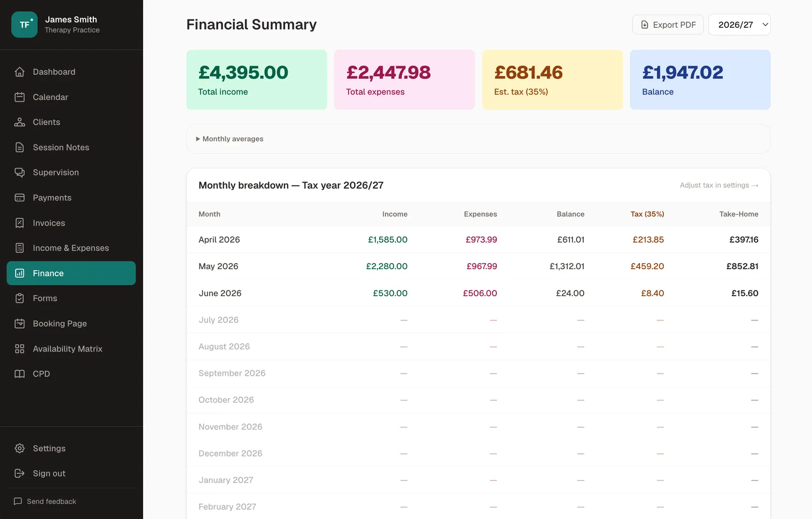Click the Expenses column header
Viewport: 812px width, 519px height.
(481, 214)
